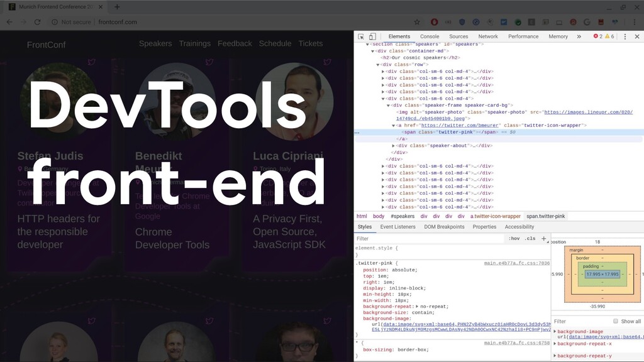
Task: Show more DevTools tabs with double chevron
Action: 579,36
